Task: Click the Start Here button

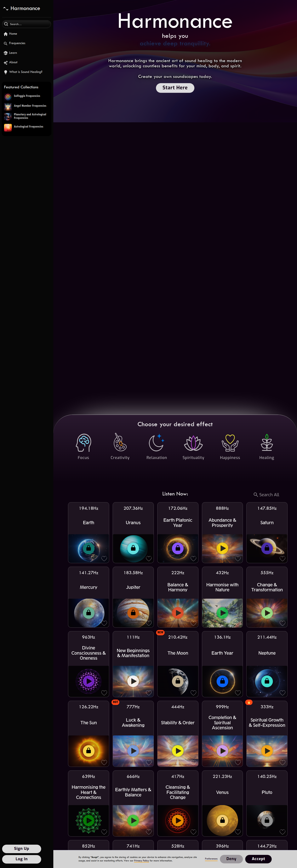Action: [x=175, y=88]
